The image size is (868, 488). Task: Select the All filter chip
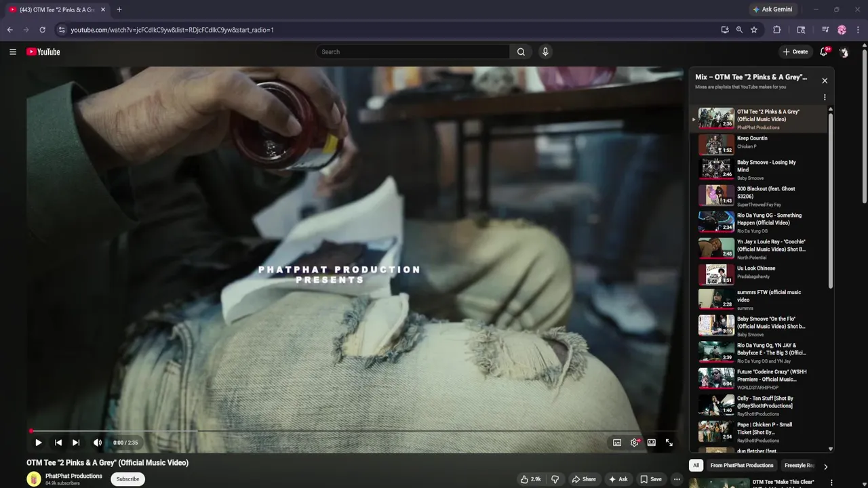tap(696, 466)
